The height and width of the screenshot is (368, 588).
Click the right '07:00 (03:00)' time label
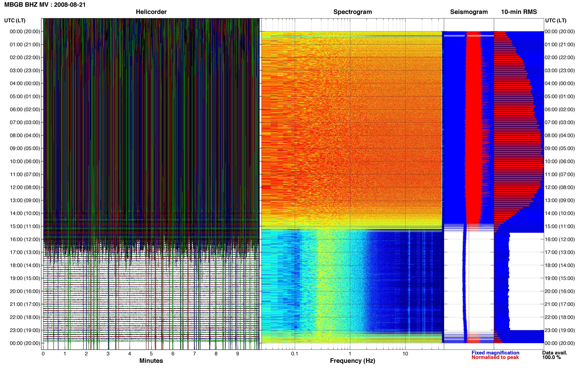[560, 122]
